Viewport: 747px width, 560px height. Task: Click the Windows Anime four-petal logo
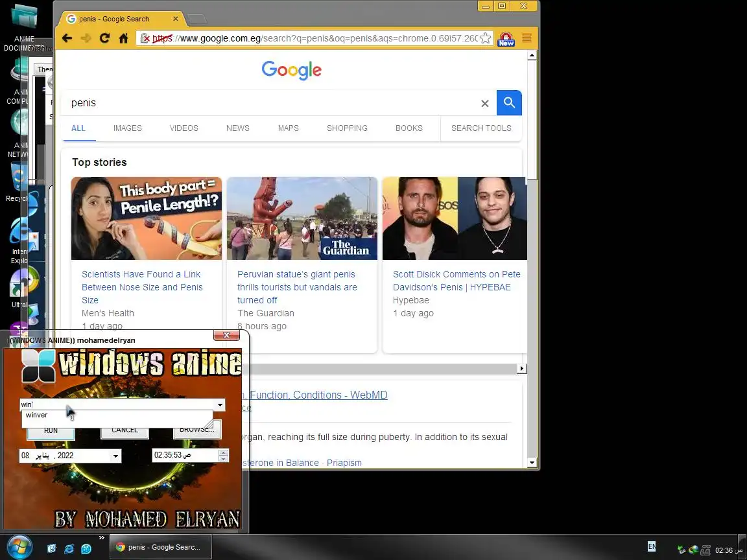coord(39,366)
